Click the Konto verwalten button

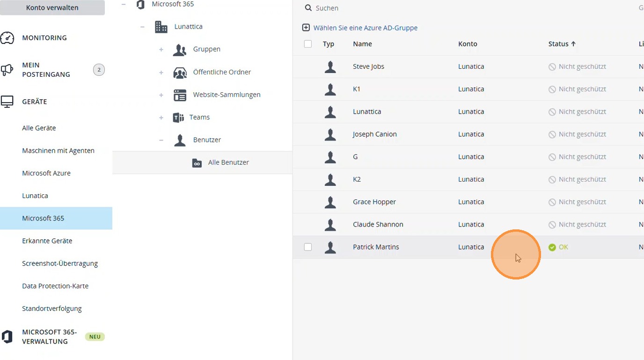[x=52, y=7]
